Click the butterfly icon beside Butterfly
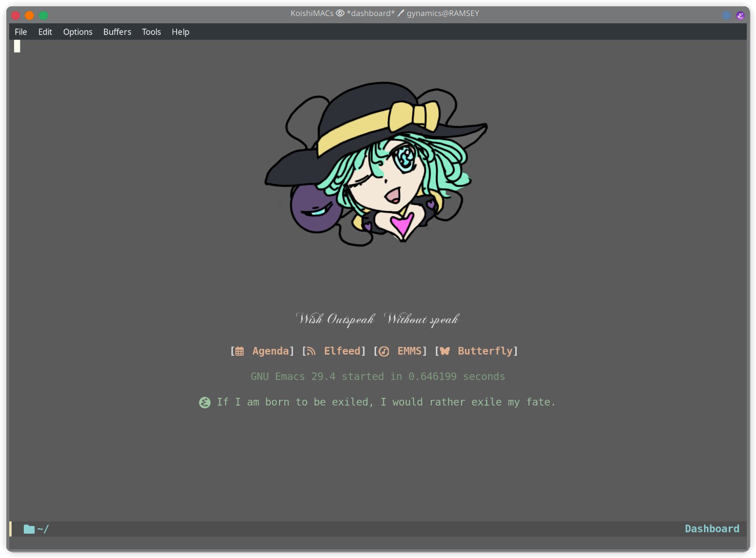The width and height of the screenshot is (756, 558). point(445,351)
